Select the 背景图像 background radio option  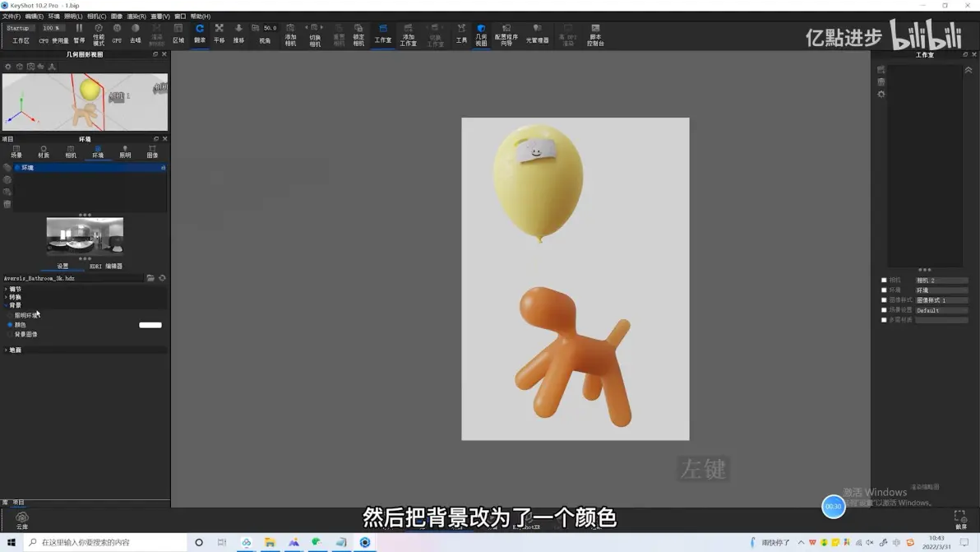(10, 335)
